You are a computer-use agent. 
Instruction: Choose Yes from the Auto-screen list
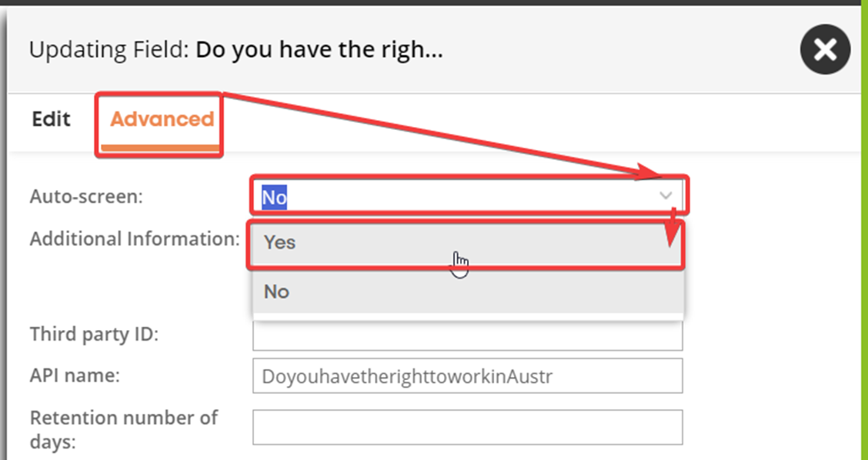click(x=468, y=242)
